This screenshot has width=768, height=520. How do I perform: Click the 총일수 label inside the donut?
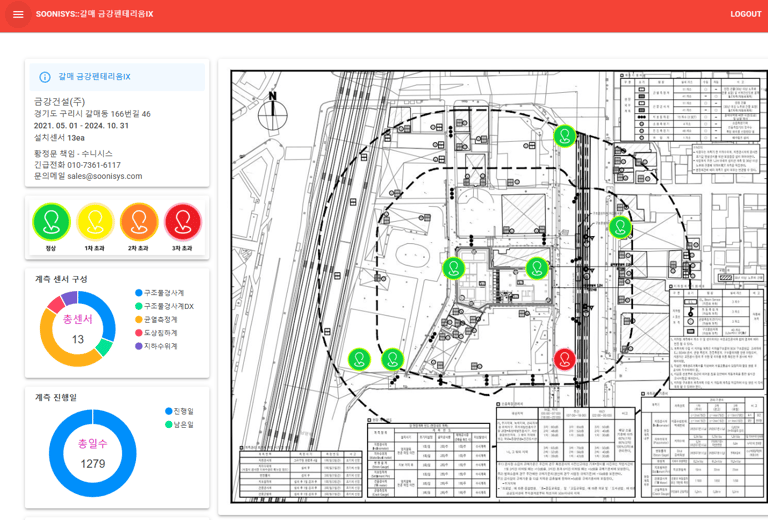tap(93, 444)
